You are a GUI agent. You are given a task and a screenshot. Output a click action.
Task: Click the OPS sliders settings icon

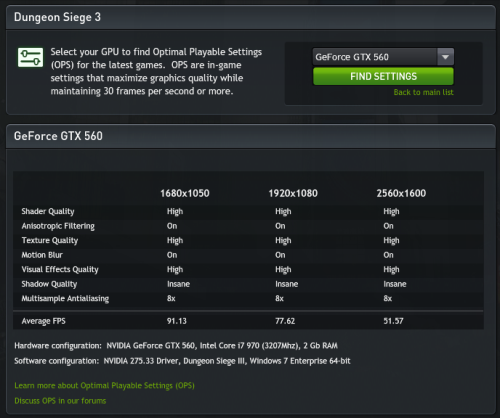point(30,57)
